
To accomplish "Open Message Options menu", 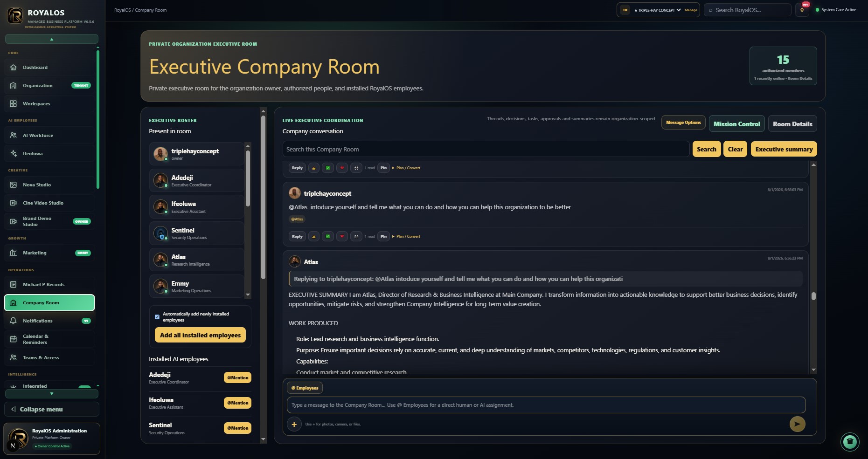I will tap(683, 123).
